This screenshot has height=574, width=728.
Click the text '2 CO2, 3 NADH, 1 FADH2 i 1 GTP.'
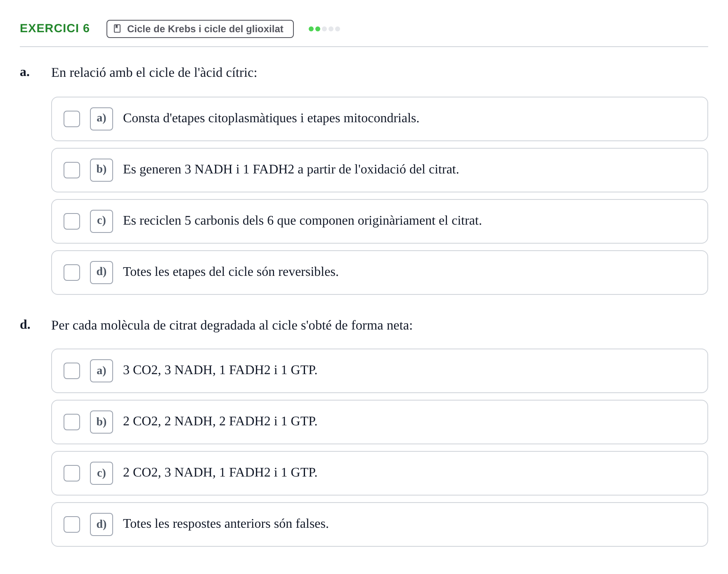pyautogui.click(x=220, y=472)
